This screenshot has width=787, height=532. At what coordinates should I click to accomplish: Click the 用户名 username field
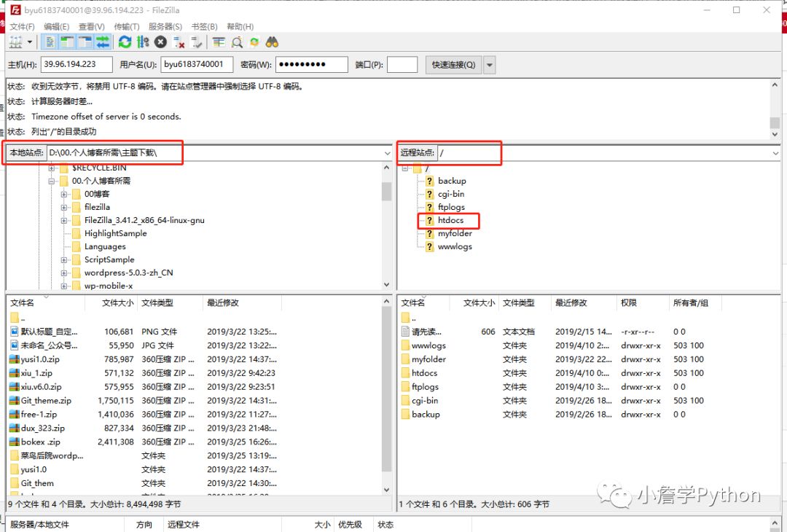coord(197,64)
